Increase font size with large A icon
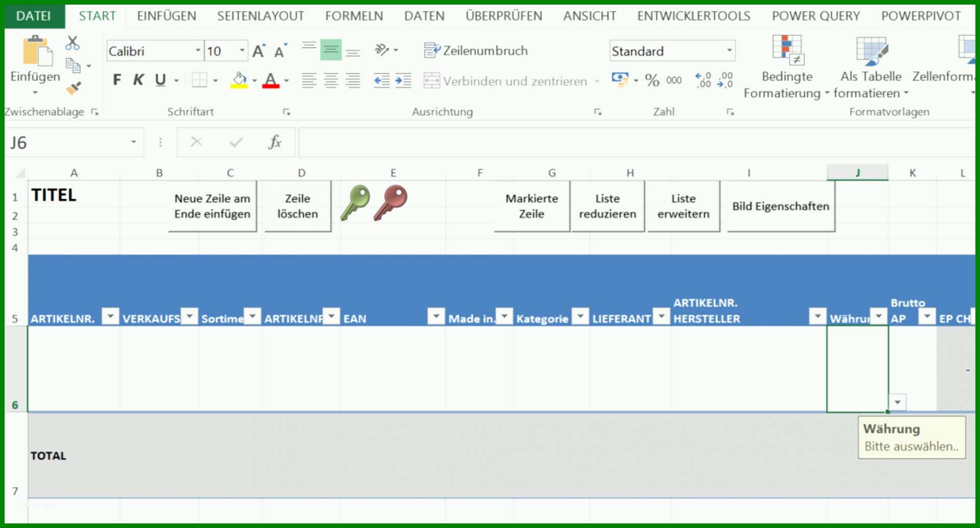 259,51
